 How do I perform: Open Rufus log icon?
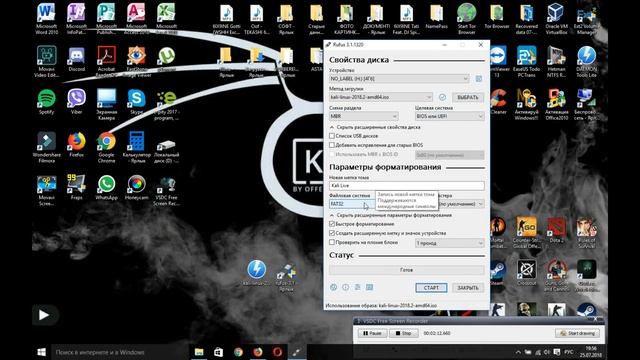click(369, 287)
